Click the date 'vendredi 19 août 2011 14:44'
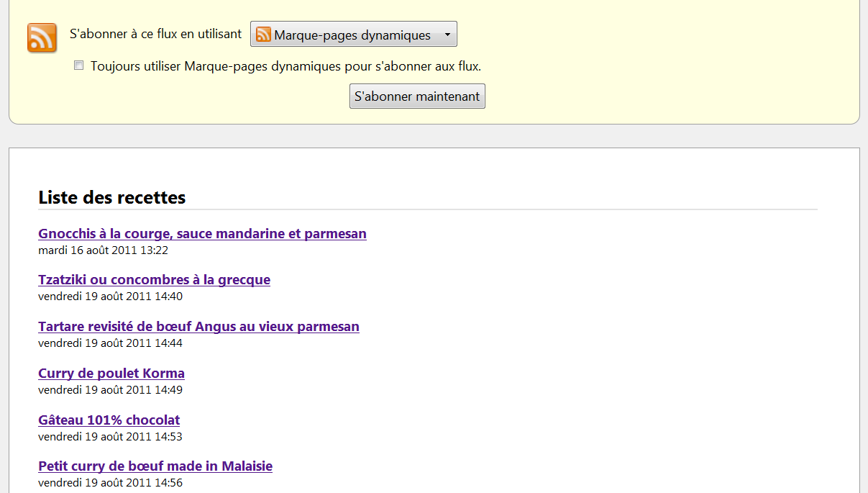 (110, 343)
